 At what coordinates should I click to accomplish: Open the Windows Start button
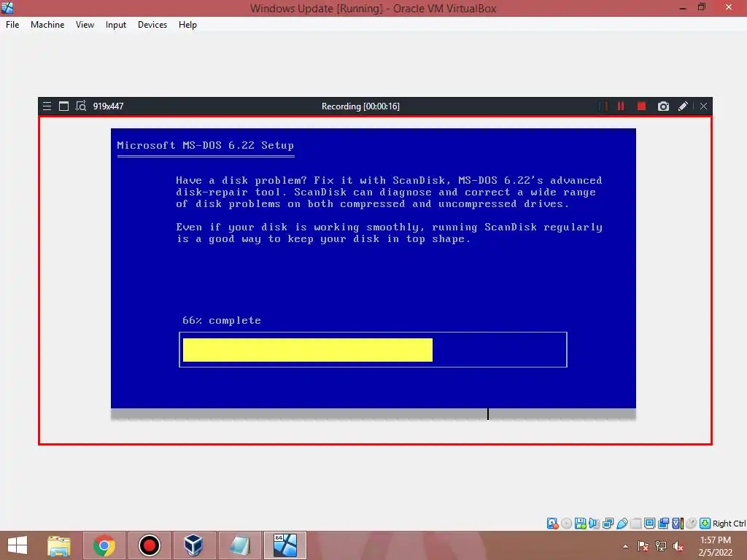[x=18, y=545]
